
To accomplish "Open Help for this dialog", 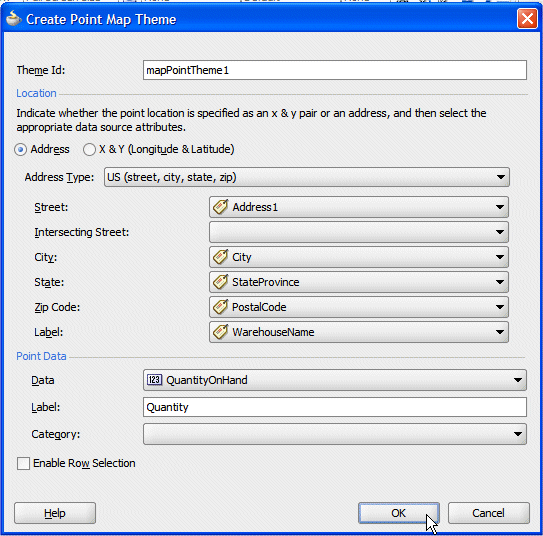I will click(55, 513).
